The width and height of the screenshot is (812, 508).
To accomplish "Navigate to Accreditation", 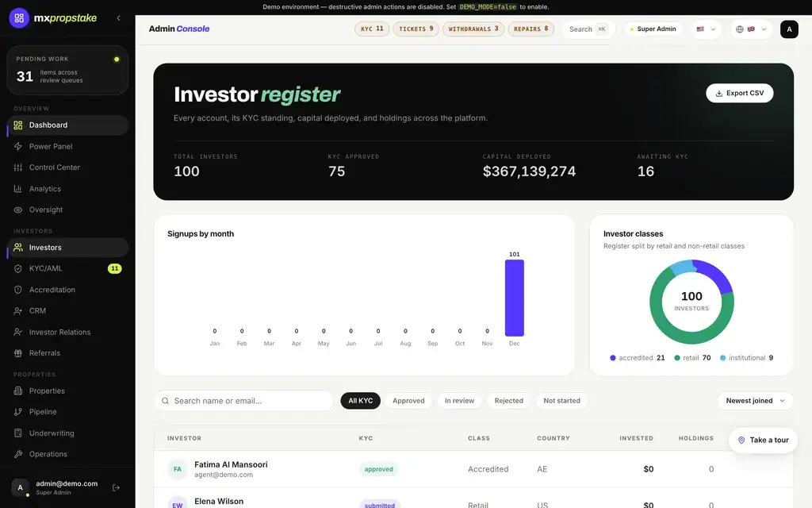I will click(68, 290).
